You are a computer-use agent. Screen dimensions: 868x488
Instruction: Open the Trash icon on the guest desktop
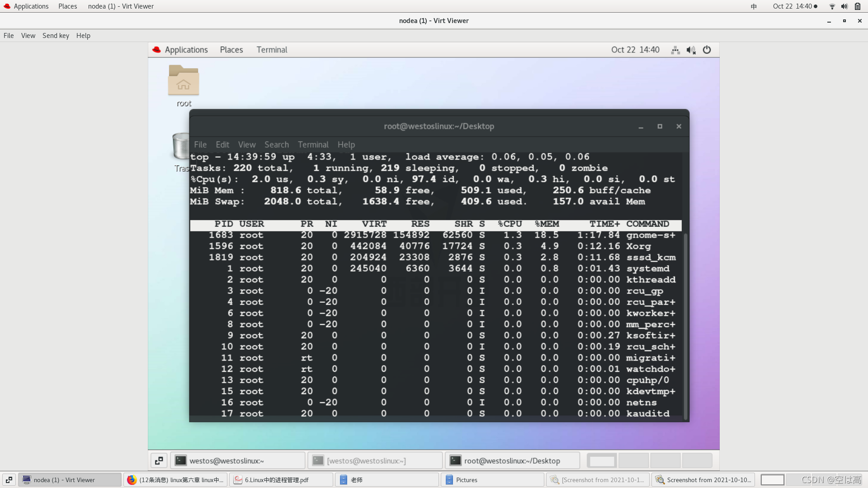pyautogui.click(x=181, y=145)
